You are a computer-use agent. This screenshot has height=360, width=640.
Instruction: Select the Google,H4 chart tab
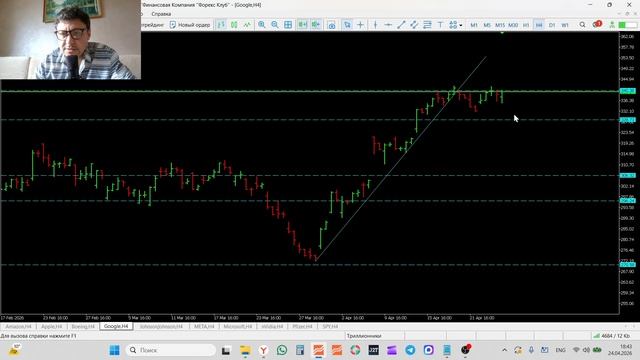pos(116,326)
